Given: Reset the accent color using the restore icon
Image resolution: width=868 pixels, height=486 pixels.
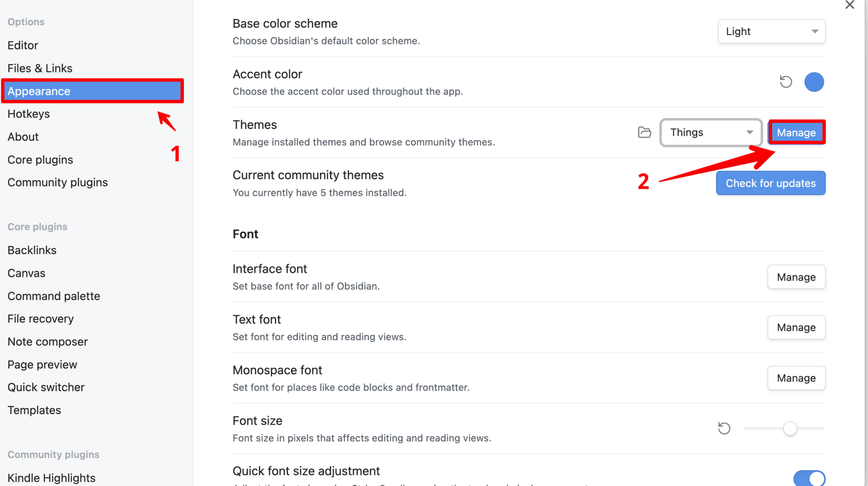Looking at the screenshot, I should coord(786,82).
